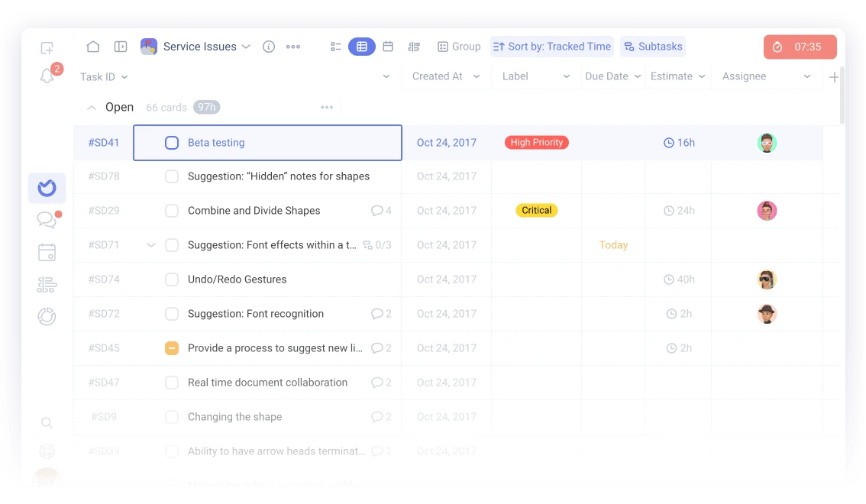Click Sort by: Tracked Time button
Image resolution: width=866 pixels, height=504 pixels.
[552, 47]
